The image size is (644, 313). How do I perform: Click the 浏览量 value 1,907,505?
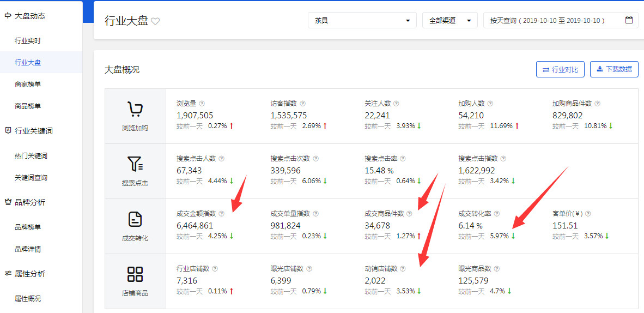(195, 116)
